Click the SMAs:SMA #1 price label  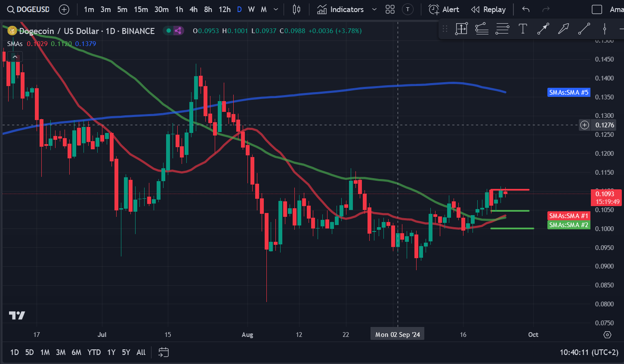(568, 216)
